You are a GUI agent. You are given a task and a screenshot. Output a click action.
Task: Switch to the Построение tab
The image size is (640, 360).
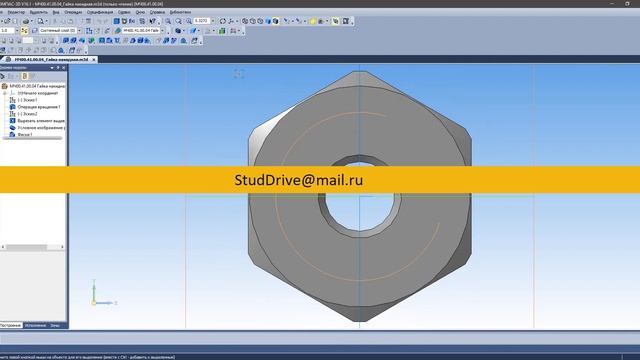pos(10,325)
